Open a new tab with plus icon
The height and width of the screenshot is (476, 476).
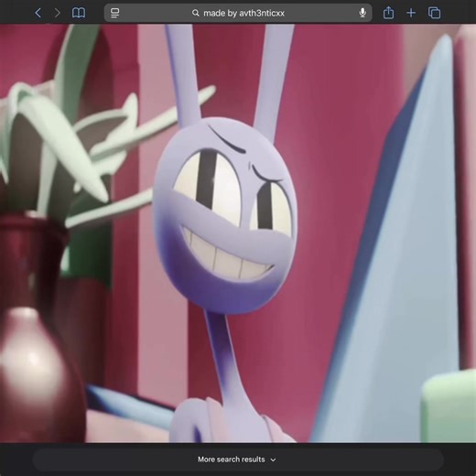coord(411,13)
